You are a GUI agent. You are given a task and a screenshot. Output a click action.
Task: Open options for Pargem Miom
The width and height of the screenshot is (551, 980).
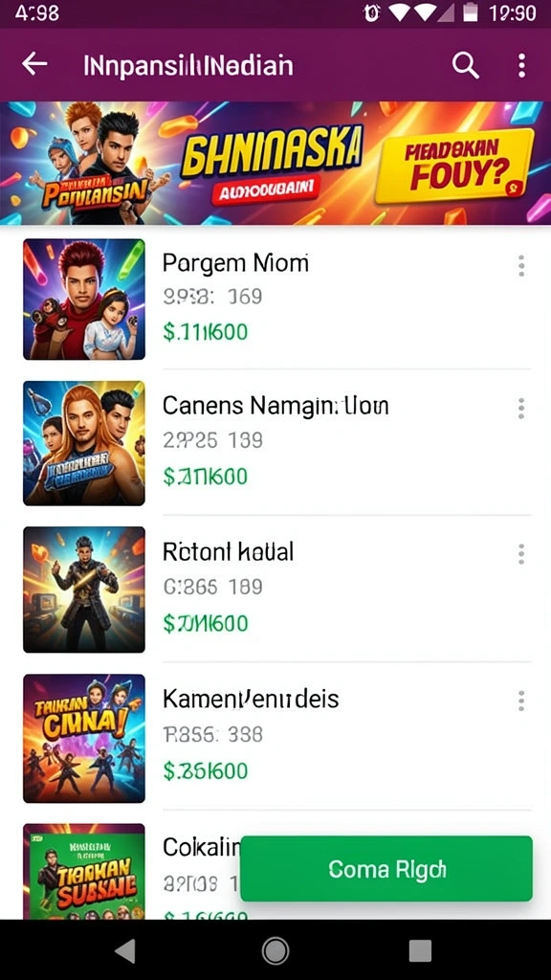click(x=521, y=266)
